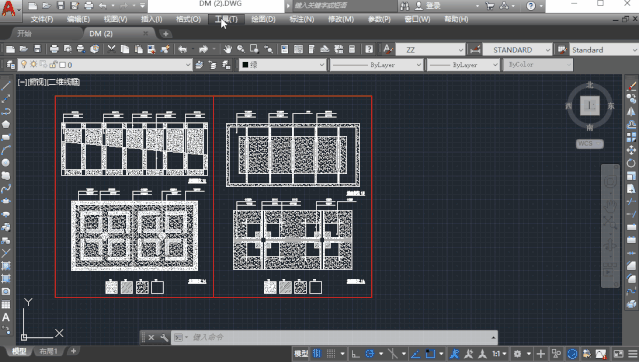Click the Zoom Window icon
This screenshot has width=639, height=362.
[x=254, y=49]
